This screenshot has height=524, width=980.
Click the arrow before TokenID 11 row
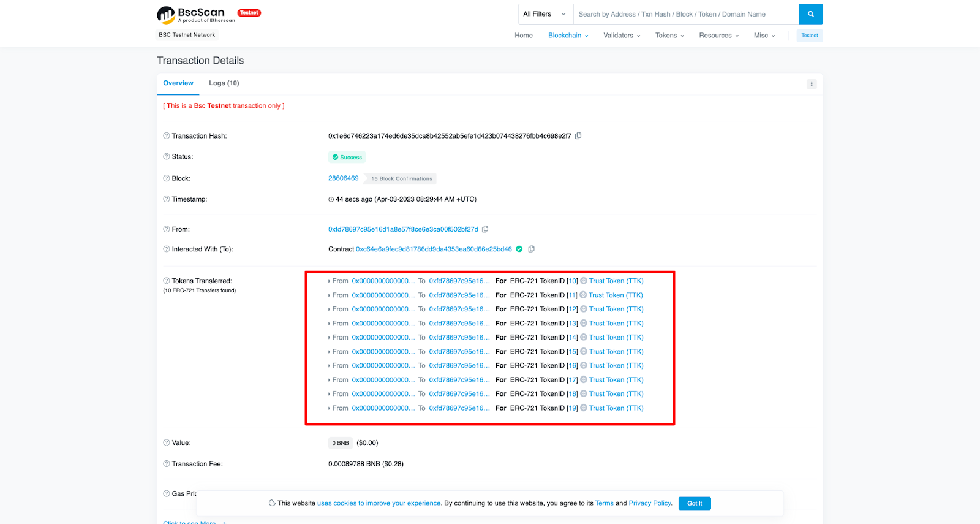(x=330, y=295)
